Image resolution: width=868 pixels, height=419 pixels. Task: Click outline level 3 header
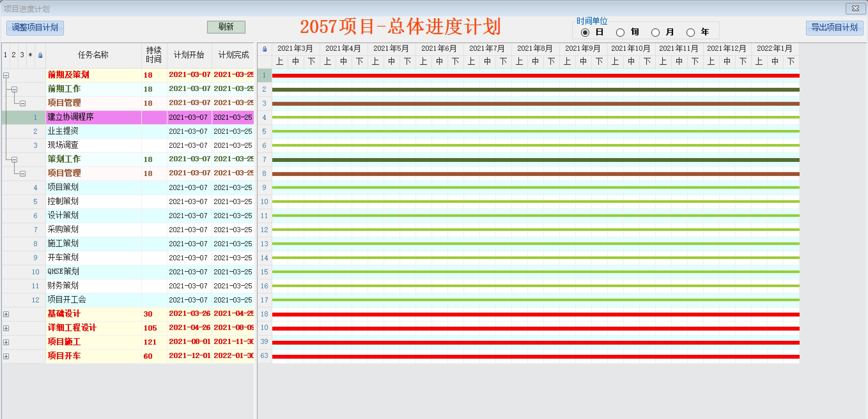coord(22,55)
